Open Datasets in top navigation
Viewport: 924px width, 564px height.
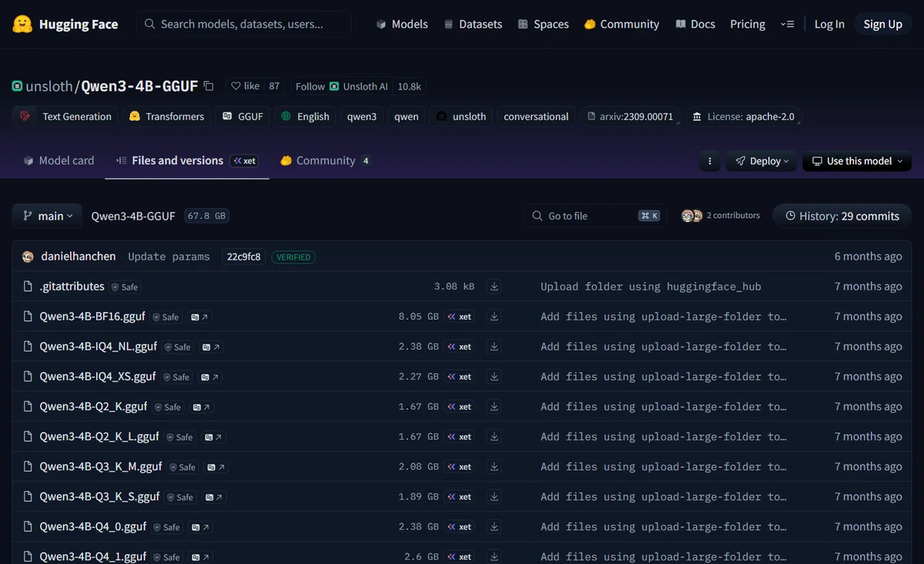(x=473, y=24)
